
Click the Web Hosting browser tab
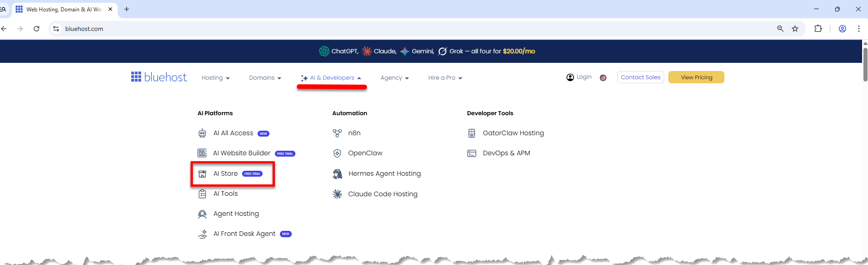point(64,9)
